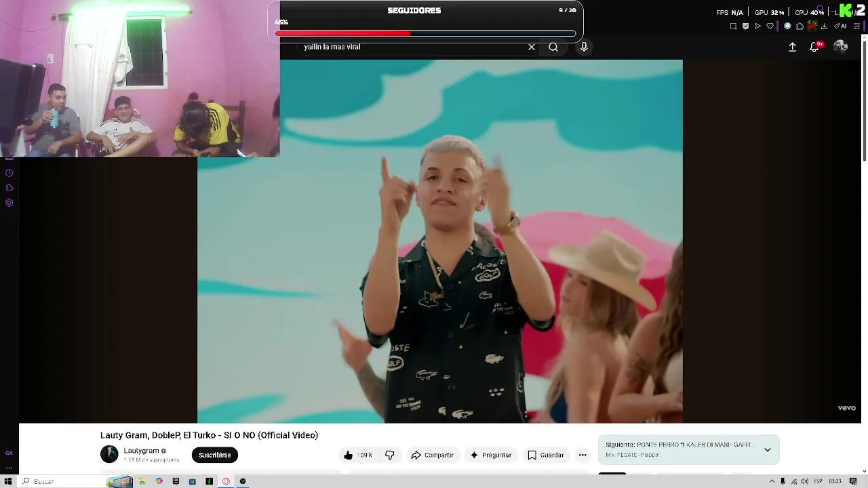
Task: Add page to bookmarks with heart icon
Action: coord(770,26)
